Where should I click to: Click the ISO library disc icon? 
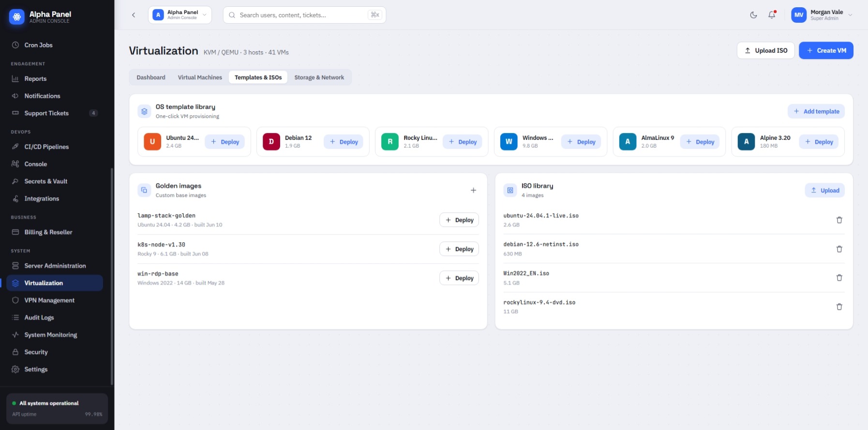coord(510,191)
